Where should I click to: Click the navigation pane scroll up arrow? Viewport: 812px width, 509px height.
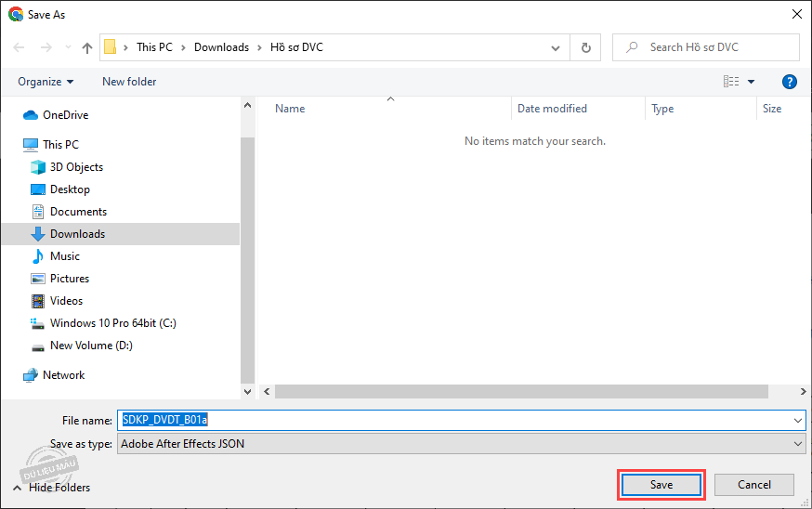pyautogui.click(x=247, y=105)
